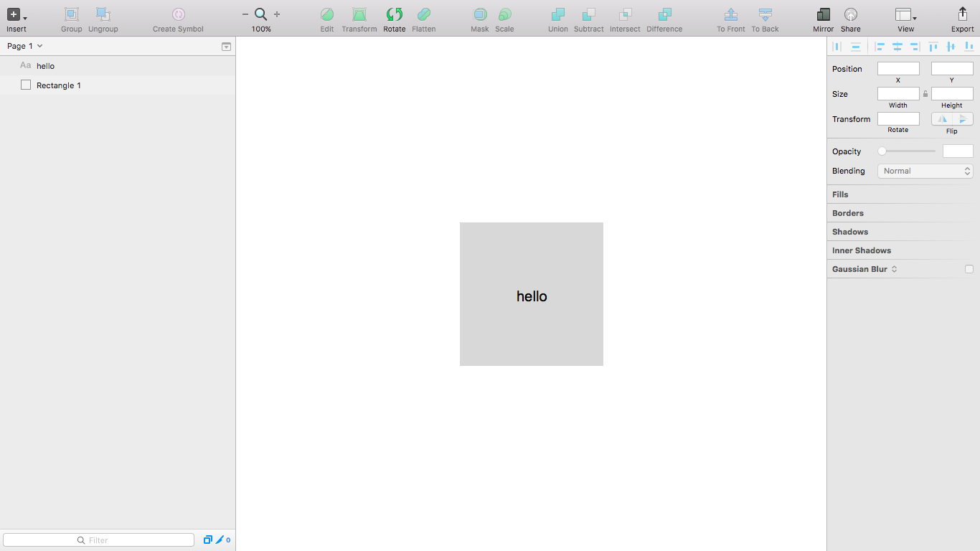
Task: Click the Opacity slider handle
Action: [x=882, y=151]
